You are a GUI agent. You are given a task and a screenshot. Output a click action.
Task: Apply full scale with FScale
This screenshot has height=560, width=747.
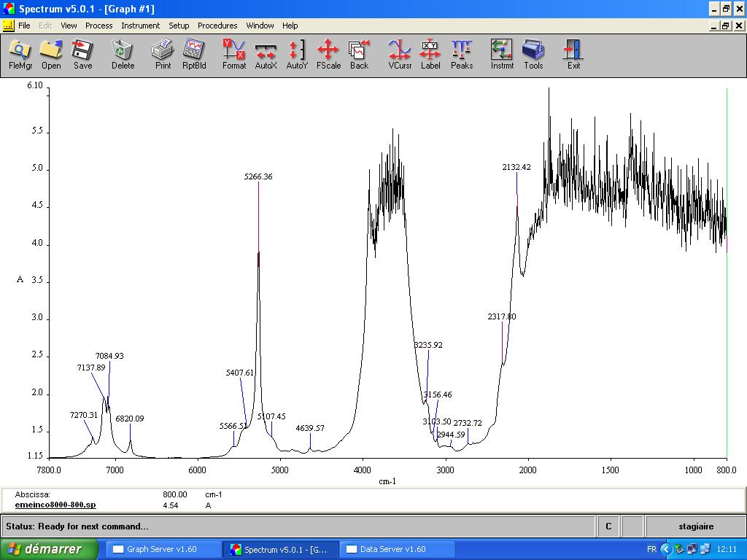click(x=328, y=55)
